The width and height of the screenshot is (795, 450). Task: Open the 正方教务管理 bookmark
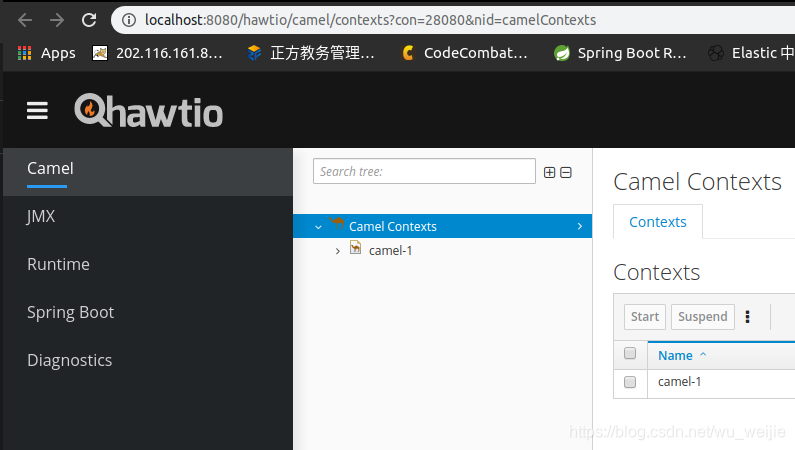click(x=311, y=53)
